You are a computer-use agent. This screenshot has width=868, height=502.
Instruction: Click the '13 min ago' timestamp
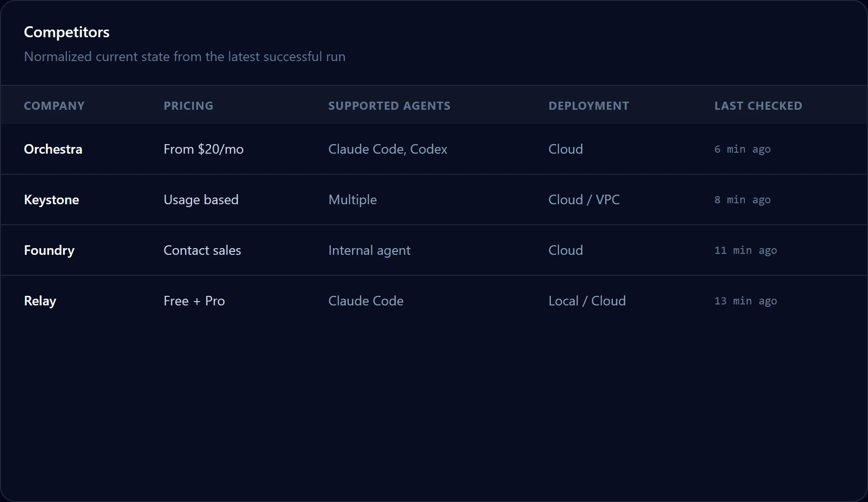coord(745,301)
